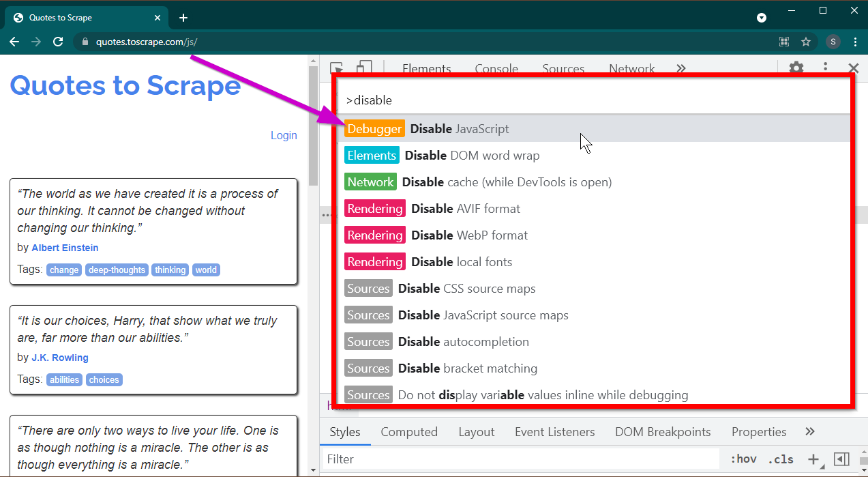Click the address bar URL

tap(147, 42)
